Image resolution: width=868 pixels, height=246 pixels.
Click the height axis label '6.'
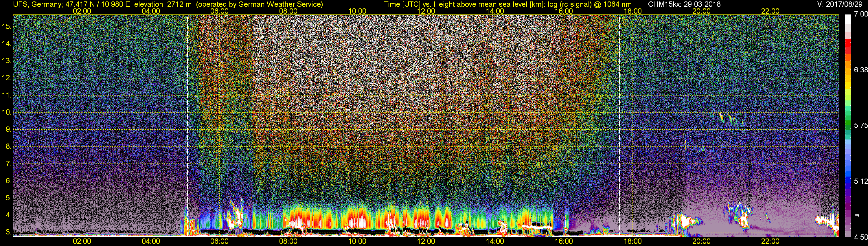(8, 181)
